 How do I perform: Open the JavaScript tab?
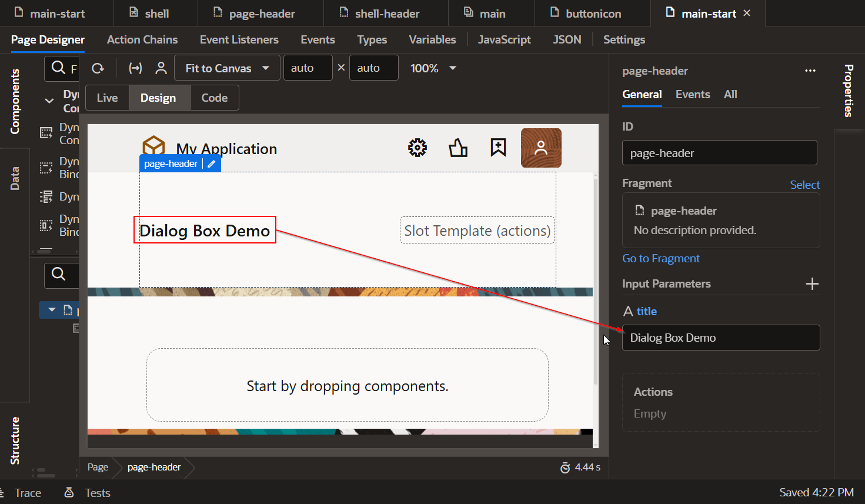[x=504, y=39]
